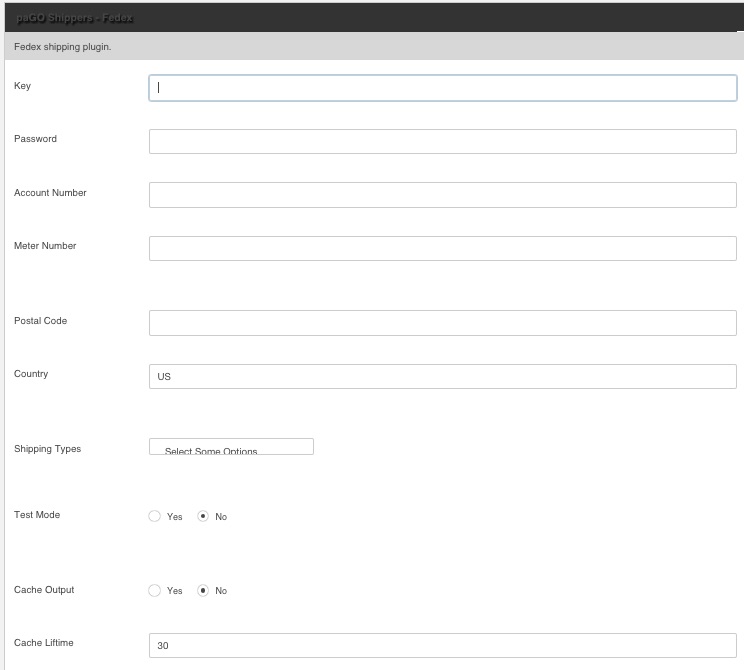Screen dimensions: 744x670
Task: Click the 'Fedex shipping plugin.' description text
Action: 63,47
